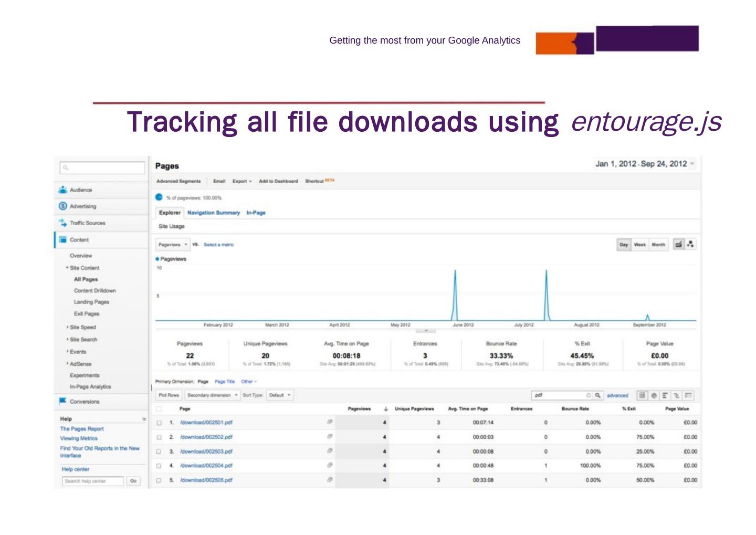
Task: Open the Export dropdown menu
Action: coord(242,181)
